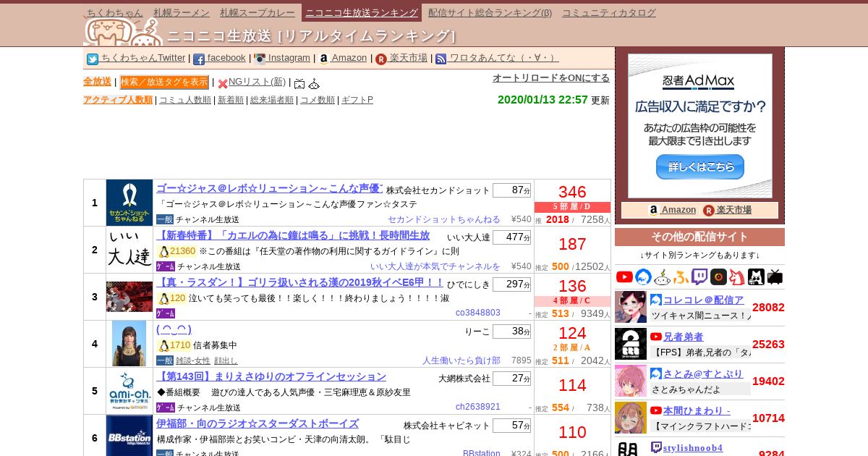
Task: Select the black TV site icon in sidebar
Action: click(x=775, y=276)
